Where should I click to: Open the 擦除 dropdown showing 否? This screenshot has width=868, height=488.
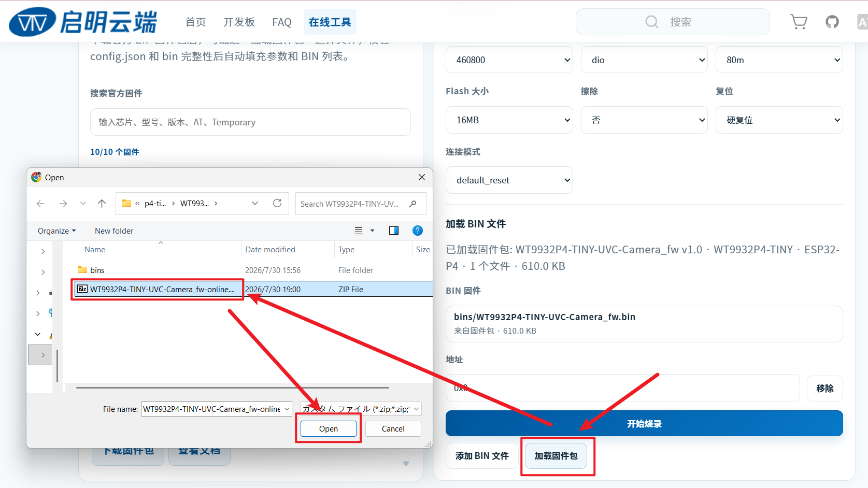[x=644, y=120]
